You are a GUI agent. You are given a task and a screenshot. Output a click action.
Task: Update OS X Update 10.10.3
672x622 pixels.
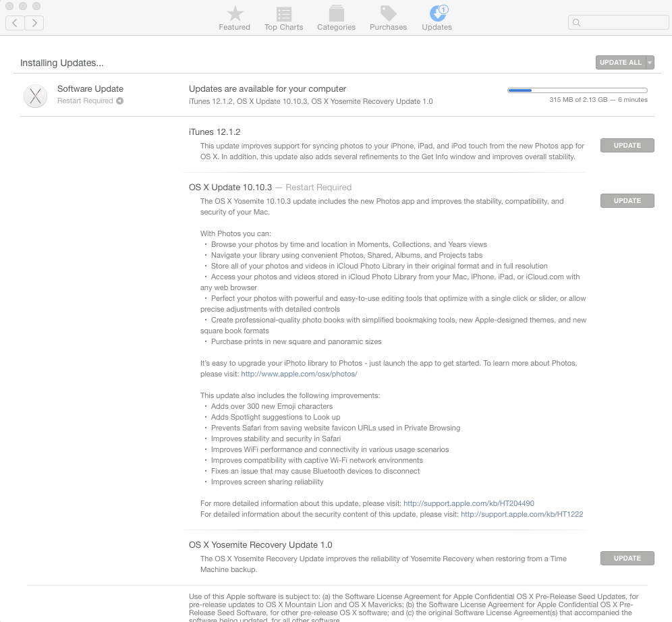[627, 200]
